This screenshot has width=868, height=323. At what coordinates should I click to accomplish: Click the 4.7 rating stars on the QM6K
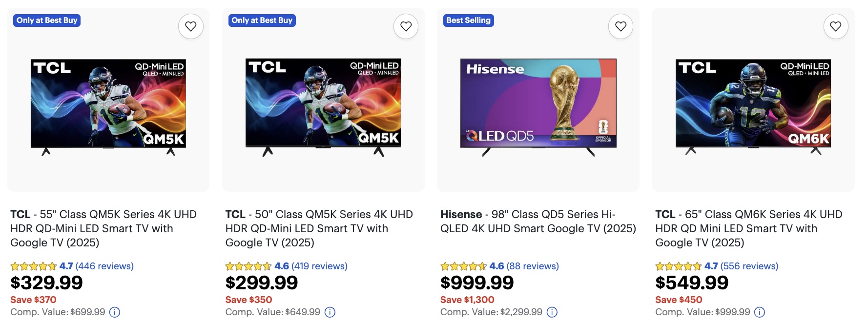pyautogui.click(x=678, y=266)
